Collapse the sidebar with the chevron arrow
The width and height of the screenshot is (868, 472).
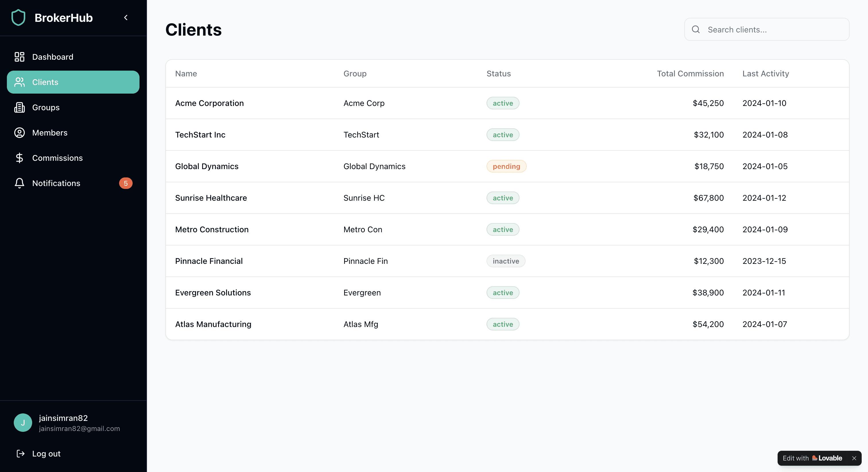126,18
